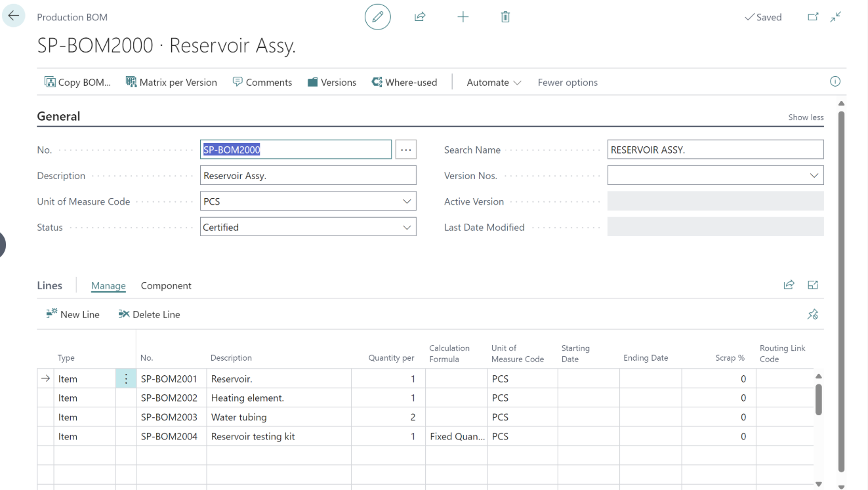
Task: Click the New Line button
Action: (73, 315)
